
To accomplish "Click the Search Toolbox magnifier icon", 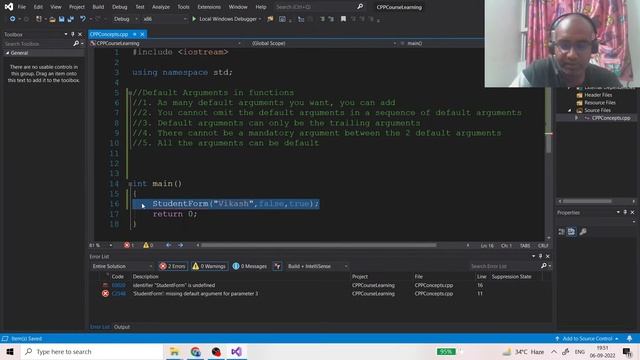I will (x=76, y=43).
